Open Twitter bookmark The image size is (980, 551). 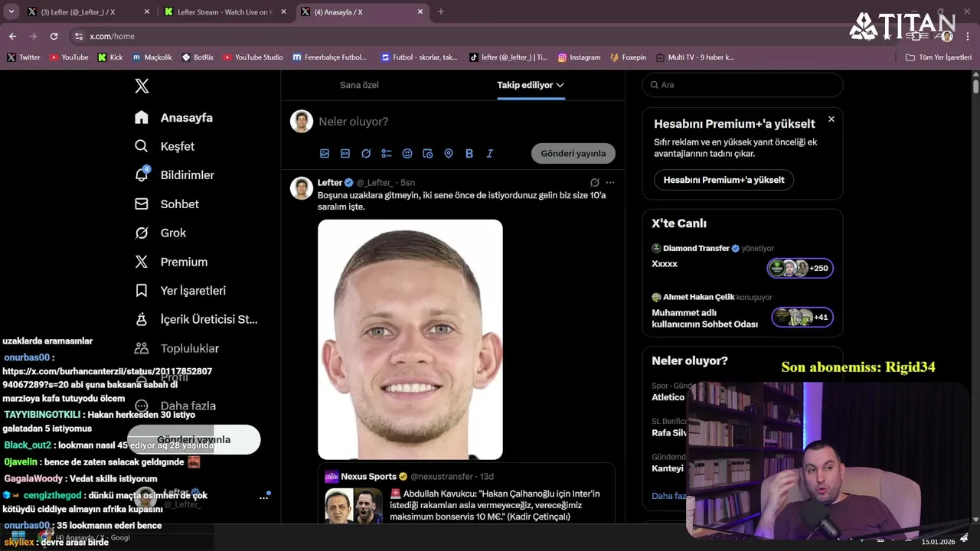click(x=24, y=57)
